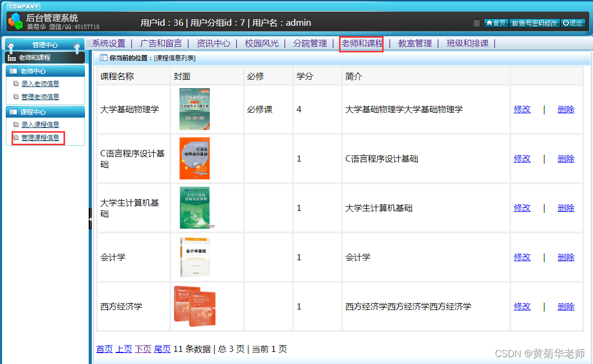The height and width of the screenshot is (364, 593).
Task: Click the colorful cube logo icon
Action: [x=16, y=21]
